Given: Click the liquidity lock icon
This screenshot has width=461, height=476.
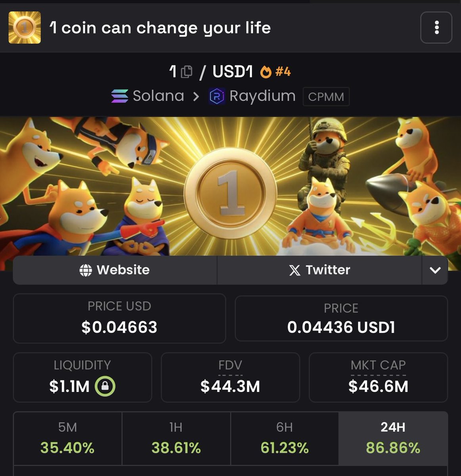Looking at the screenshot, I should point(105,386).
